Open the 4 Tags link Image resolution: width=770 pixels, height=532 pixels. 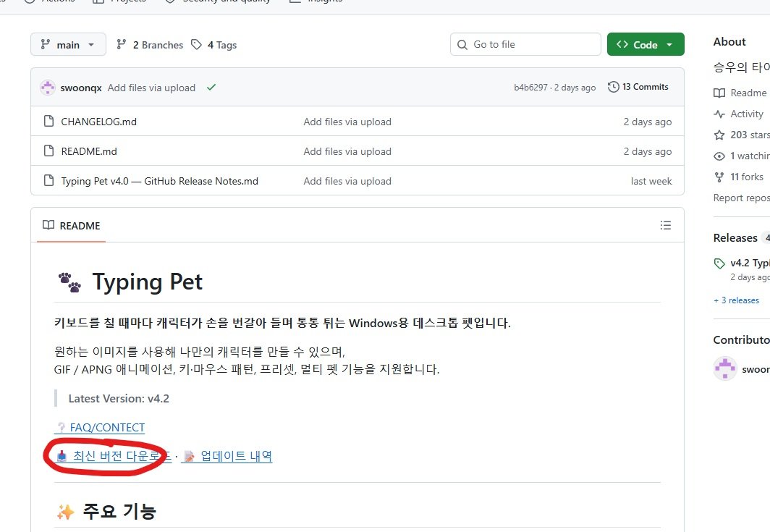click(222, 45)
